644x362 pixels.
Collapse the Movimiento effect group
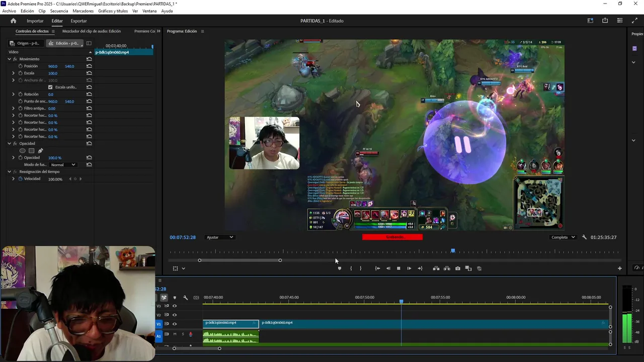(x=9, y=59)
